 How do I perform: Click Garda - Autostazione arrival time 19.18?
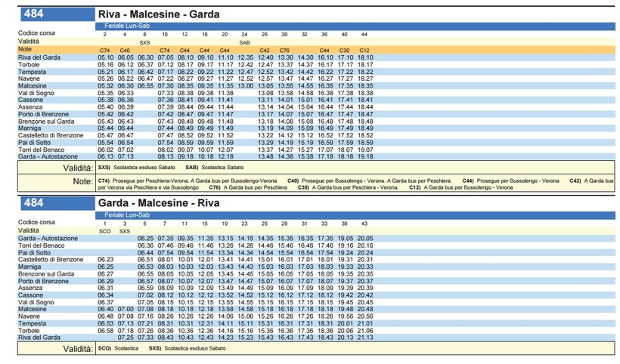pos(365,157)
